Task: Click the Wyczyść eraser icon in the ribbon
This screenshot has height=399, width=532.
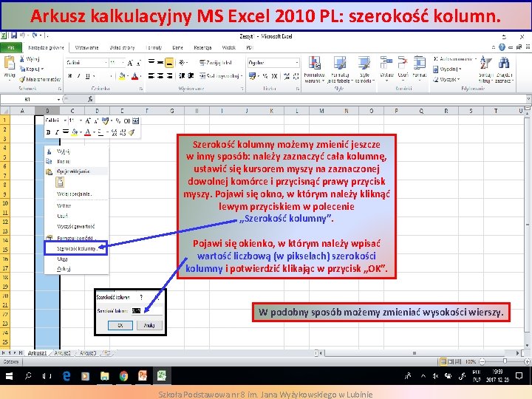Action: click(x=436, y=79)
